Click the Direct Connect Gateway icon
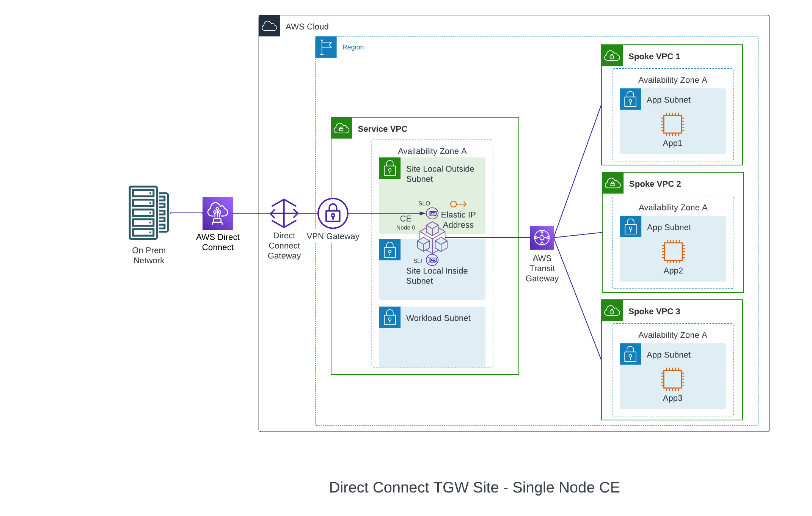812x516 pixels. click(x=284, y=214)
